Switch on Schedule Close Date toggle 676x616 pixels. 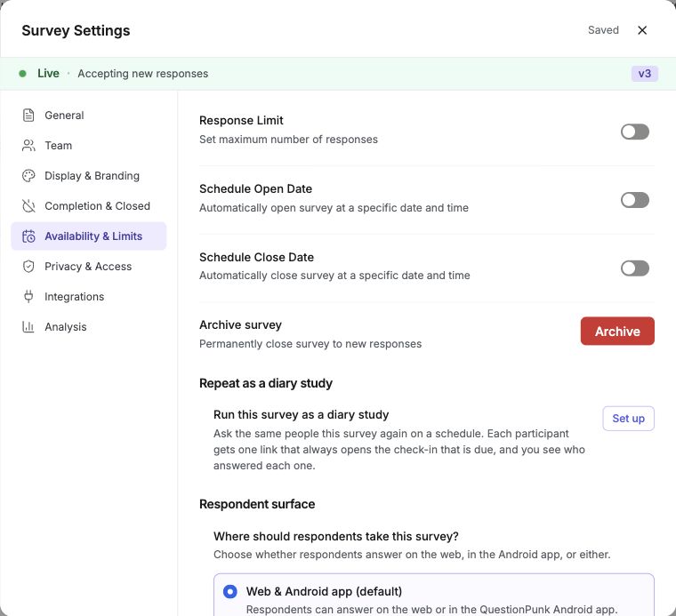point(634,268)
